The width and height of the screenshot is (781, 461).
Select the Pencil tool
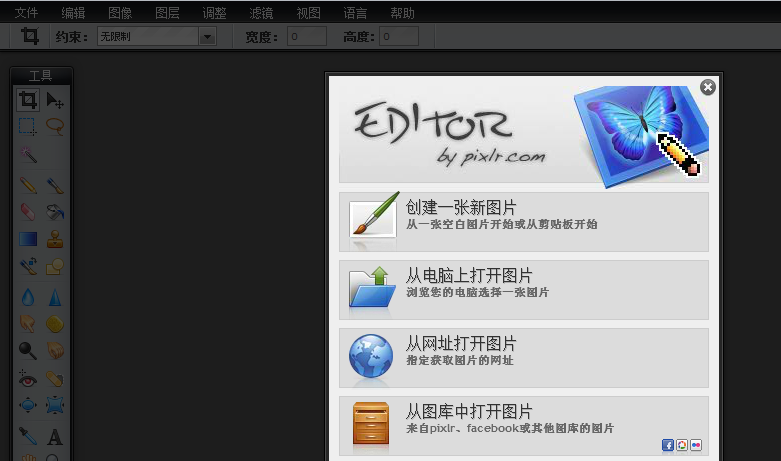28,185
